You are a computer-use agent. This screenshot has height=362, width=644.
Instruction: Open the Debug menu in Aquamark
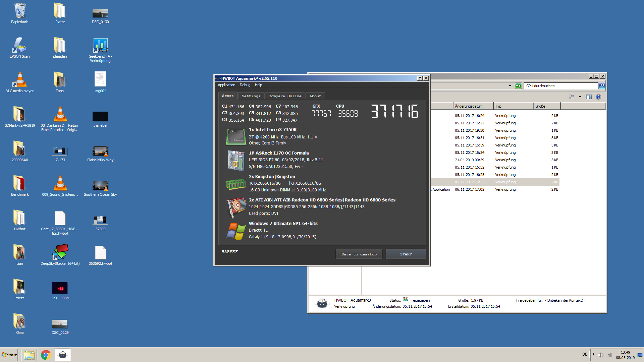[x=245, y=85]
